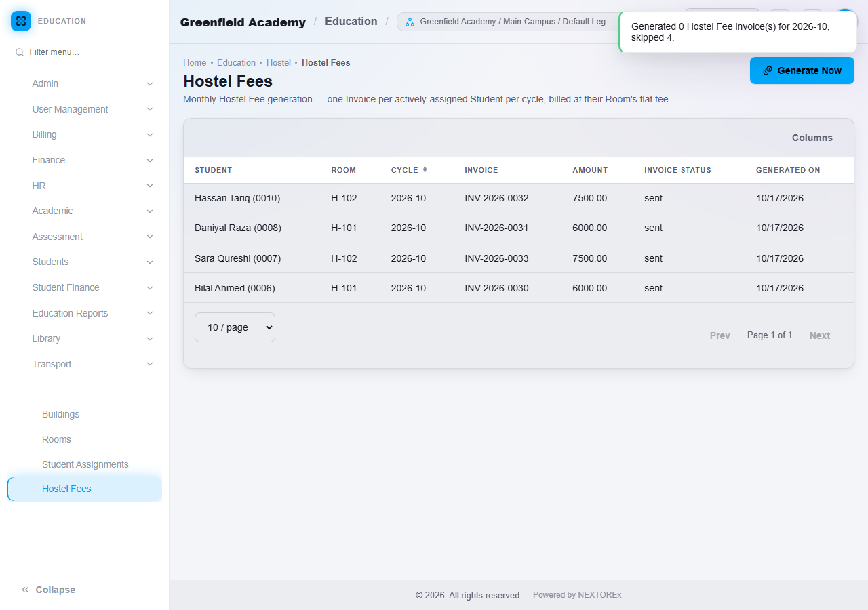
Task: Select the Hassan Tariq (0010) row
Action: 519,199
